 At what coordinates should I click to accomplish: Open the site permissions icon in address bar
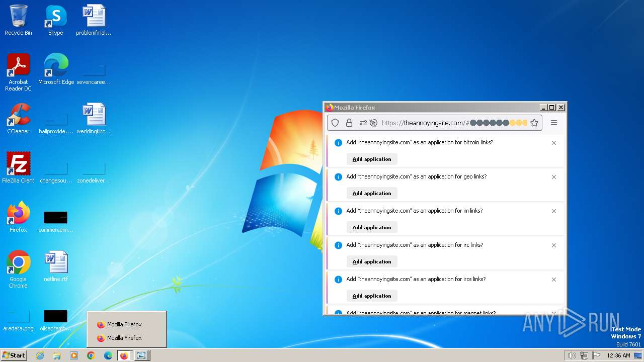click(x=363, y=123)
